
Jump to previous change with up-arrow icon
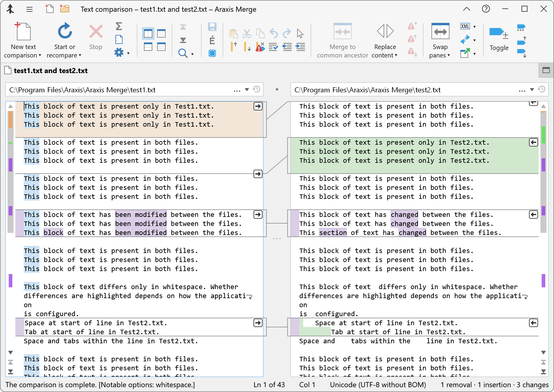pos(234,47)
